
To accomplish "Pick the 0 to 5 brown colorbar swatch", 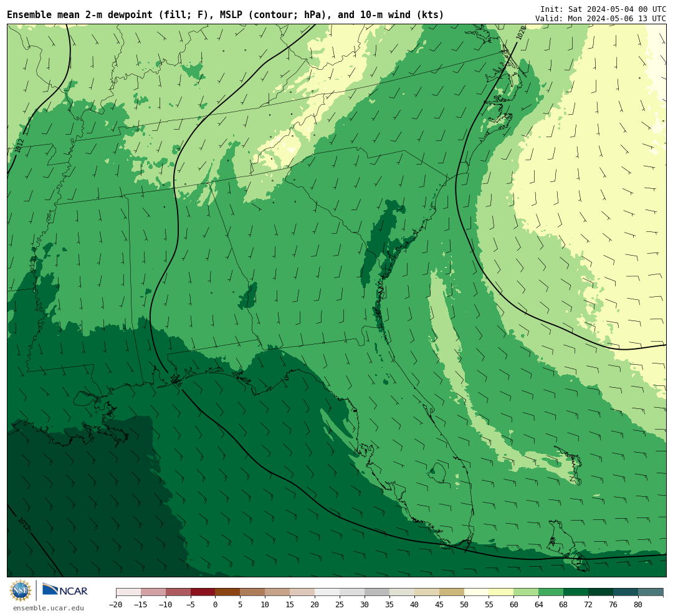I will click(228, 592).
